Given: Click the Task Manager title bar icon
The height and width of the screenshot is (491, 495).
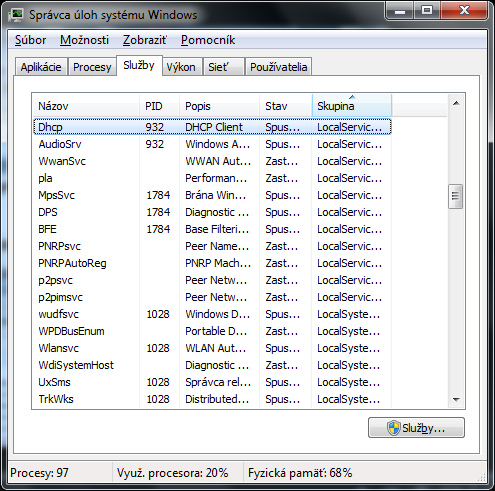Looking at the screenshot, I should click(x=16, y=15).
